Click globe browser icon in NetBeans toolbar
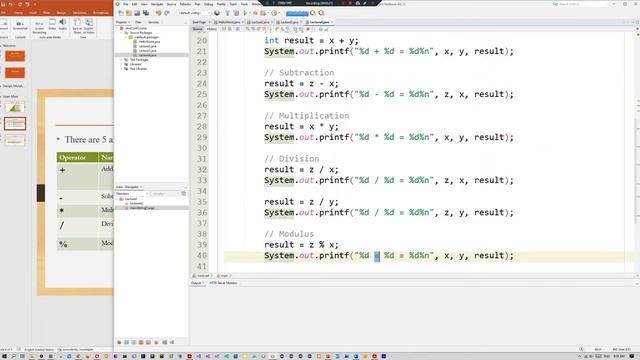Screen dimensions: 640x360 click(x=217, y=13)
